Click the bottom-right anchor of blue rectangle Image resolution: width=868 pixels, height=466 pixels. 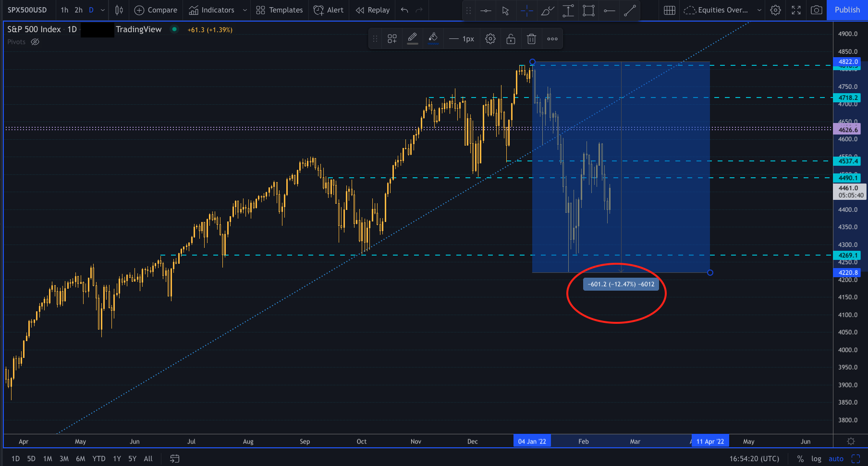tap(710, 272)
